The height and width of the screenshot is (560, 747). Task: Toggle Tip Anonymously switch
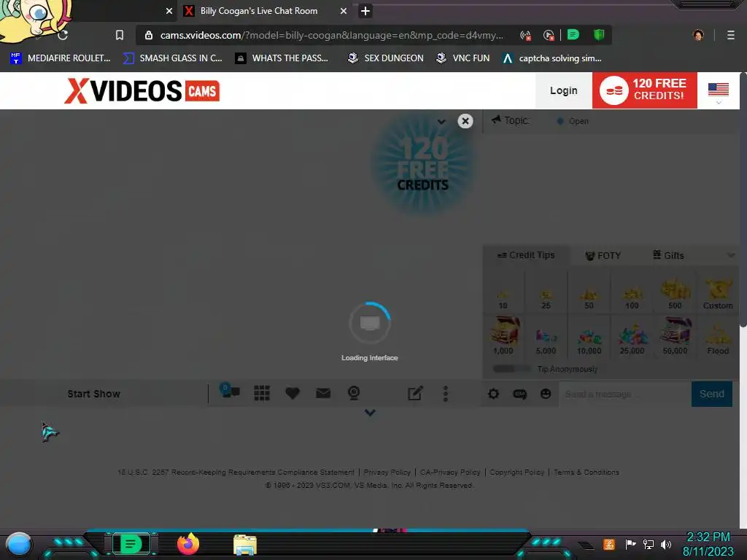[x=511, y=369]
